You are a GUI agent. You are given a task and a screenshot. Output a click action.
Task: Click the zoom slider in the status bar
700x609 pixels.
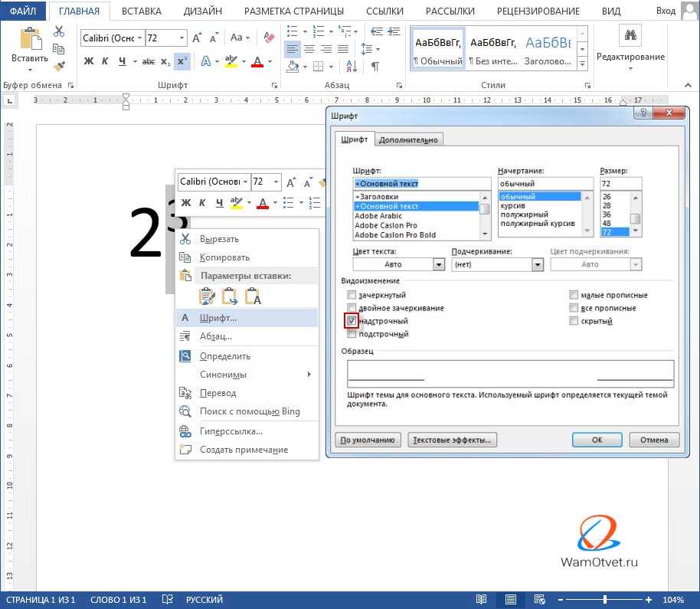tap(604, 600)
